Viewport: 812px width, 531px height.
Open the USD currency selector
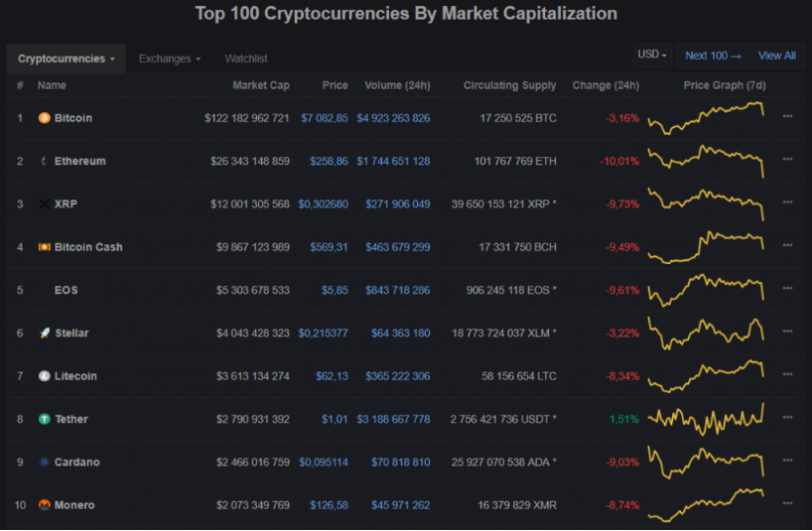point(652,55)
